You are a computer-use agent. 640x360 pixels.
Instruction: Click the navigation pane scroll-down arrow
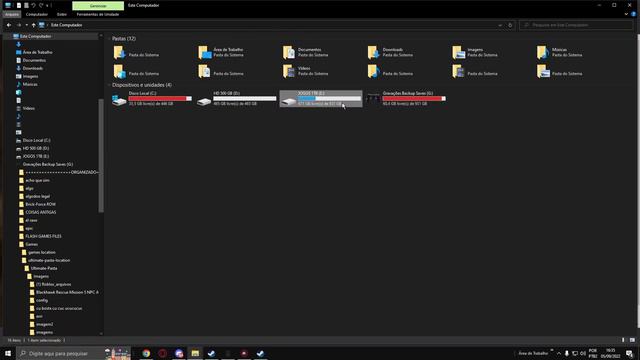(101, 333)
